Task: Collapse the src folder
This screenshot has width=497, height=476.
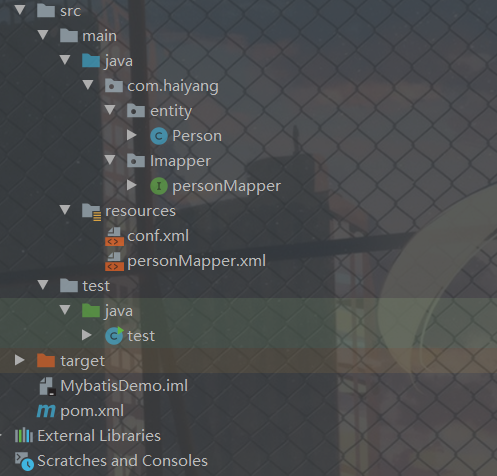Action: [x=20, y=10]
